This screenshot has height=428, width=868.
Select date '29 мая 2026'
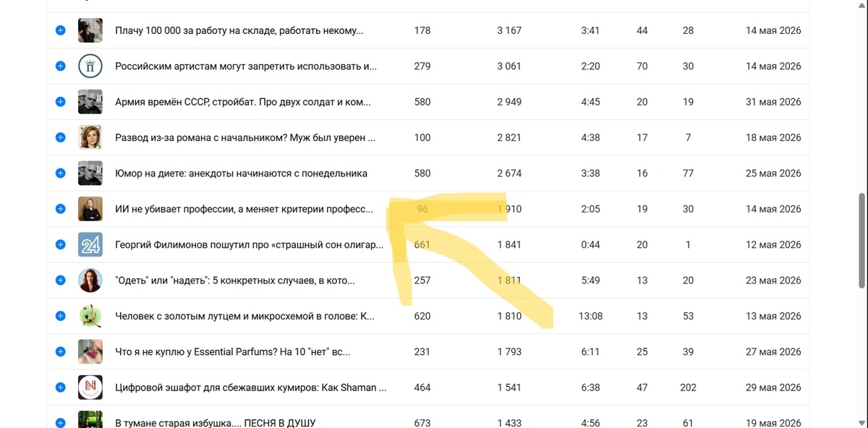773,388
